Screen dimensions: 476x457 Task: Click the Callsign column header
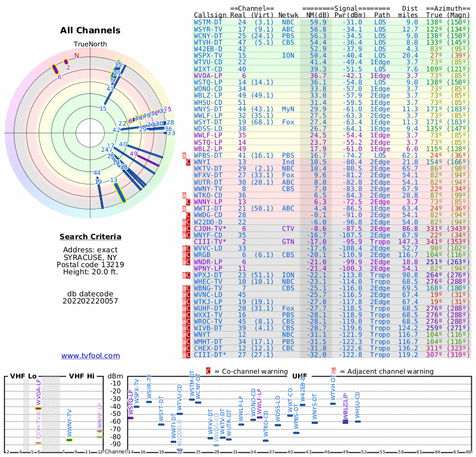pos(210,15)
